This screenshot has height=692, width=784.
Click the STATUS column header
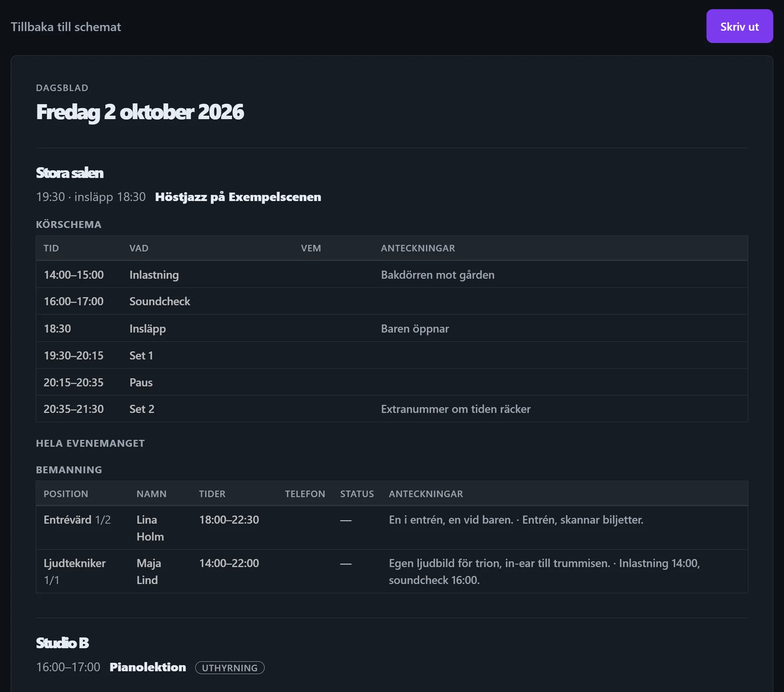coord(357,494)
